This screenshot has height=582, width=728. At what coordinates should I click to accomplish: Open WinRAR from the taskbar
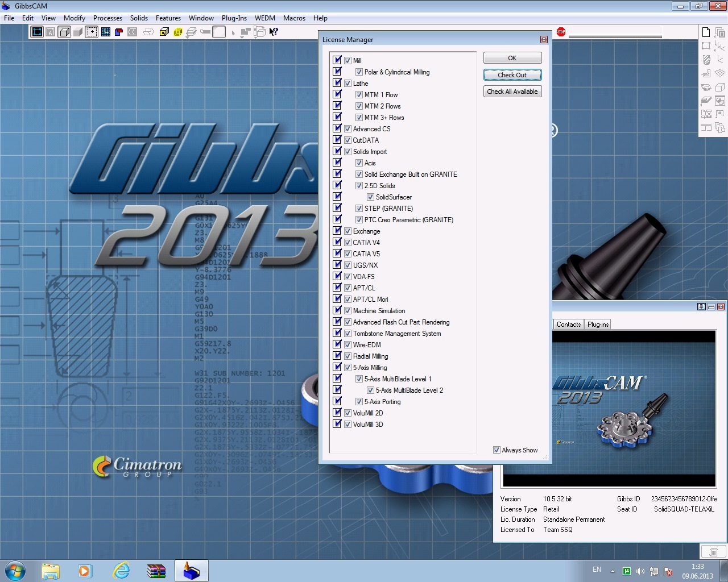click(x=155, y=571)
